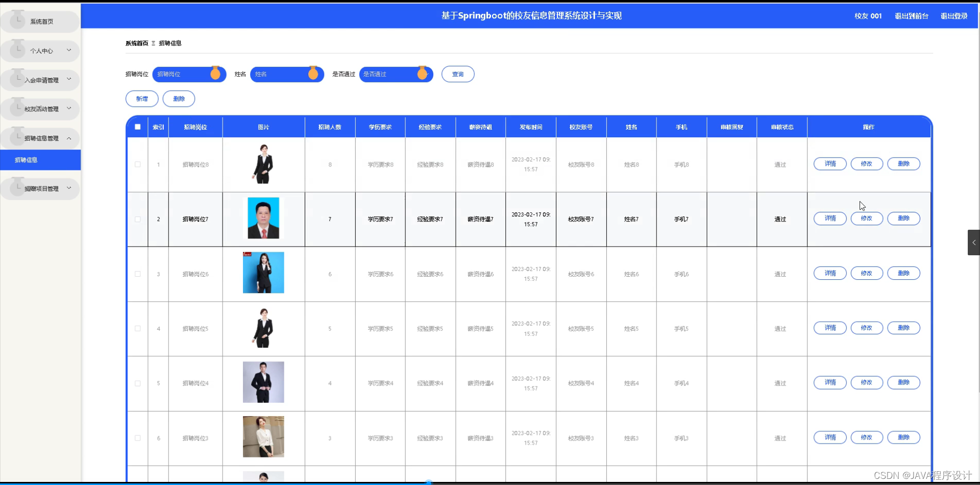Open 详情 for 招聘岗位5 row
Image resolution: width=980 pixels, height=485 pixels.
coord(830,328)
